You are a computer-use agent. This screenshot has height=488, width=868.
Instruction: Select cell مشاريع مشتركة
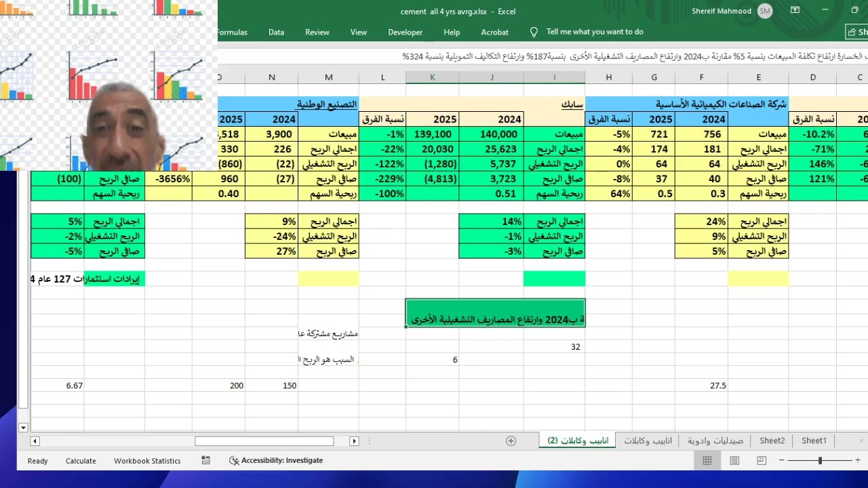(x=328, y=333)
